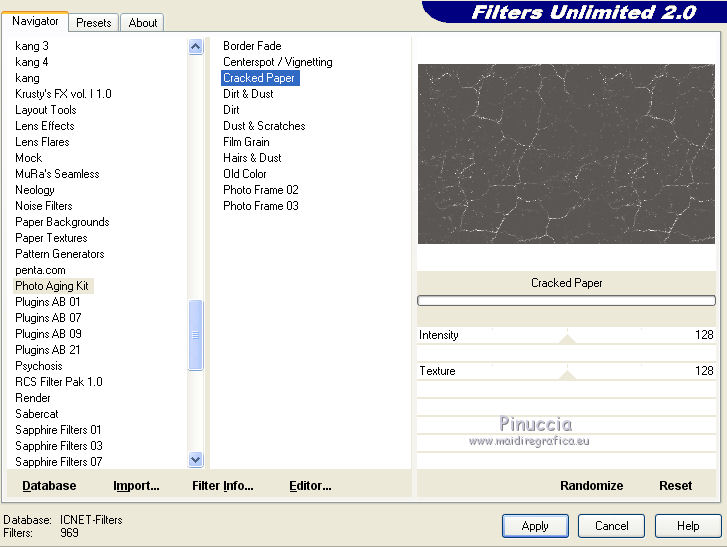Select Sapphire Filters 07
Viewport: 727px width, 547px height.
coord(58,462)
